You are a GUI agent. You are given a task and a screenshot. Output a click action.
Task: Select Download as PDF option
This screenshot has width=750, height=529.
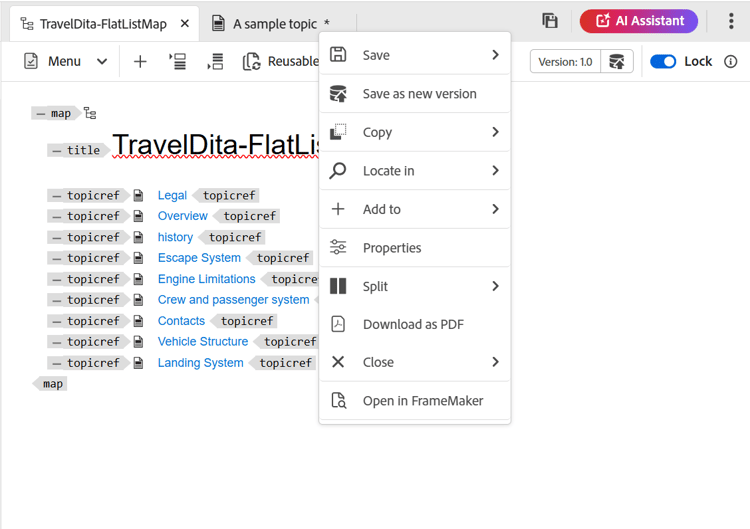414,324
